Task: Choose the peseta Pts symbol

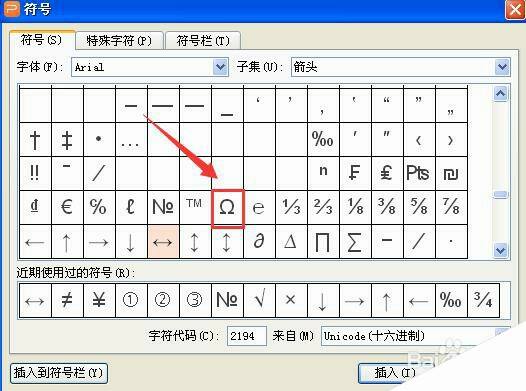Action: [419, 174]
